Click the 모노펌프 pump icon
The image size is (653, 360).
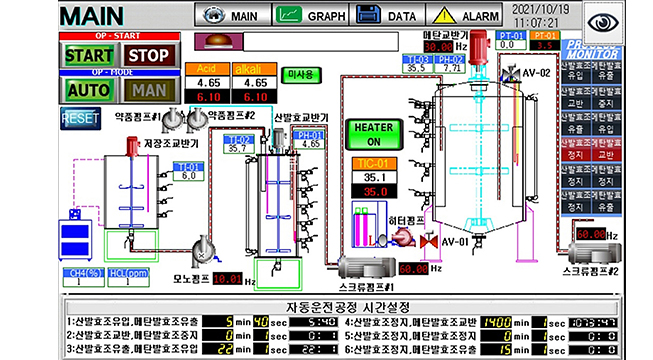point(204,252)
